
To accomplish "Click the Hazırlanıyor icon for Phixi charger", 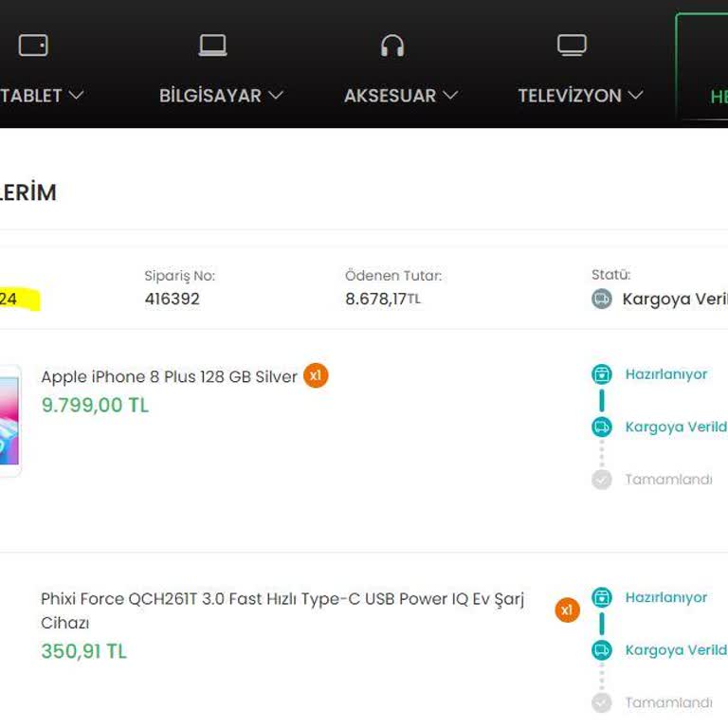I will (602, 597).
